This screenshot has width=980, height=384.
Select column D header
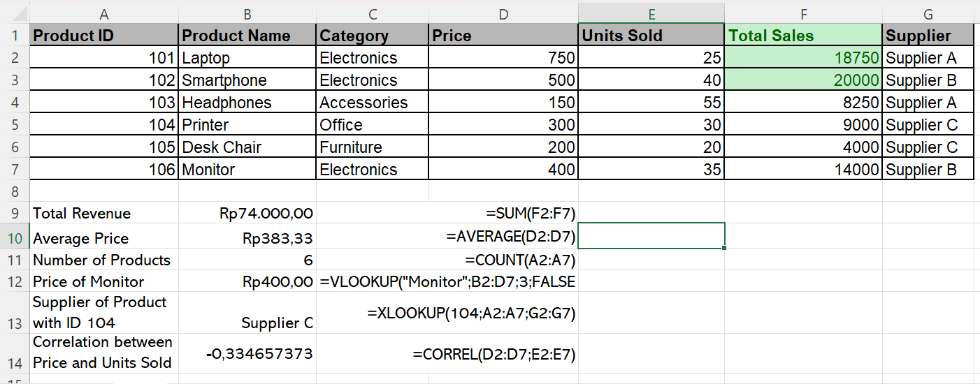[503, 13]
